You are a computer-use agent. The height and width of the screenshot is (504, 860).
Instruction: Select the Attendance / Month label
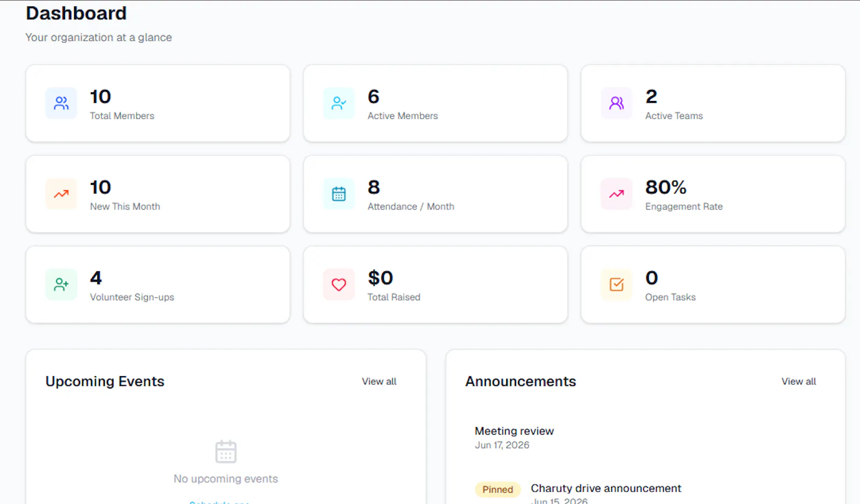tap(411, 207)
